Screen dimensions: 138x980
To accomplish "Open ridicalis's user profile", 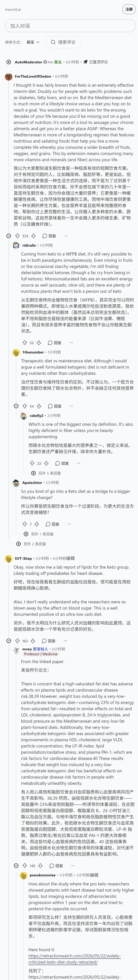I will 29,245.
